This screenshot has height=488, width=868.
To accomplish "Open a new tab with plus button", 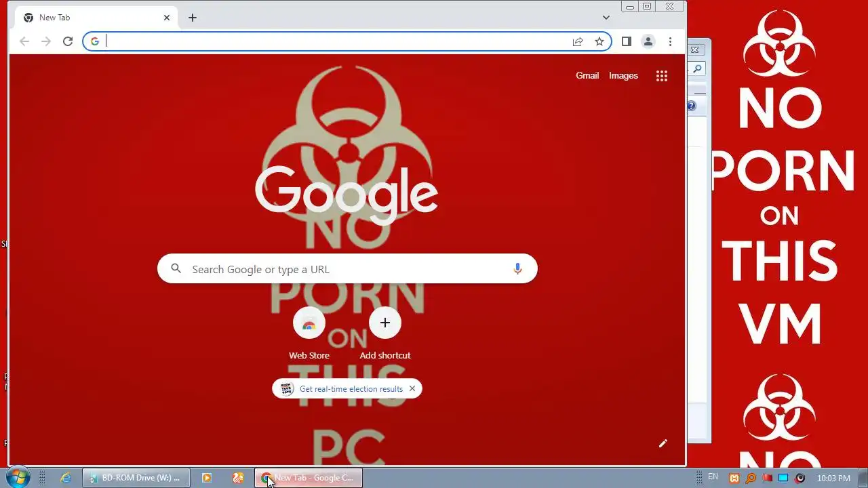I will [x=193, y=18].
